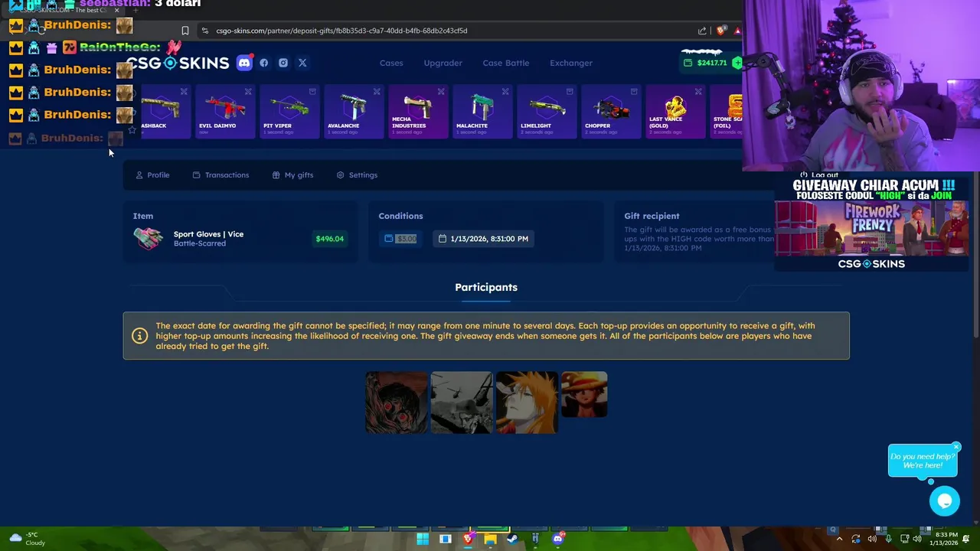980x551 pixels.
Task: Open the Cases page
Action: pos(391,63)
